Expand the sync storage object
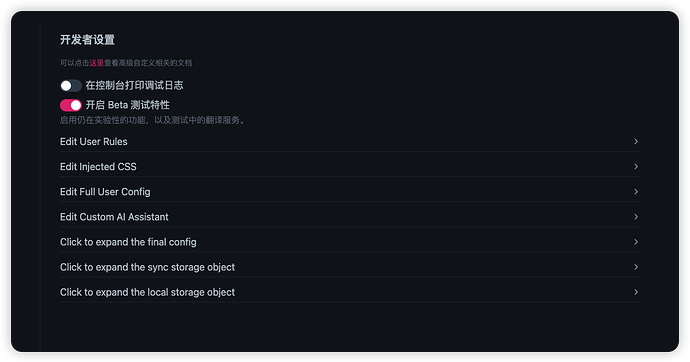 pos(350,267)
